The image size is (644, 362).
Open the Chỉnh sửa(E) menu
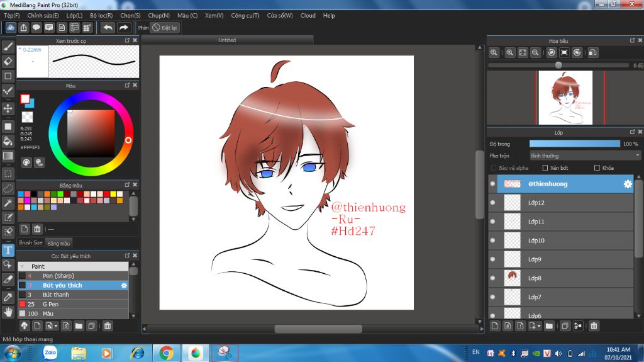43,15
